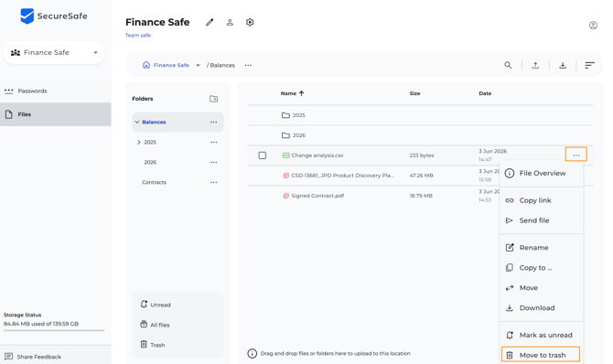Image resolution: width=613 pixels, height=364 pixels.
Task: Select Move to trash in the context menu
Action: tap(541, 355)
